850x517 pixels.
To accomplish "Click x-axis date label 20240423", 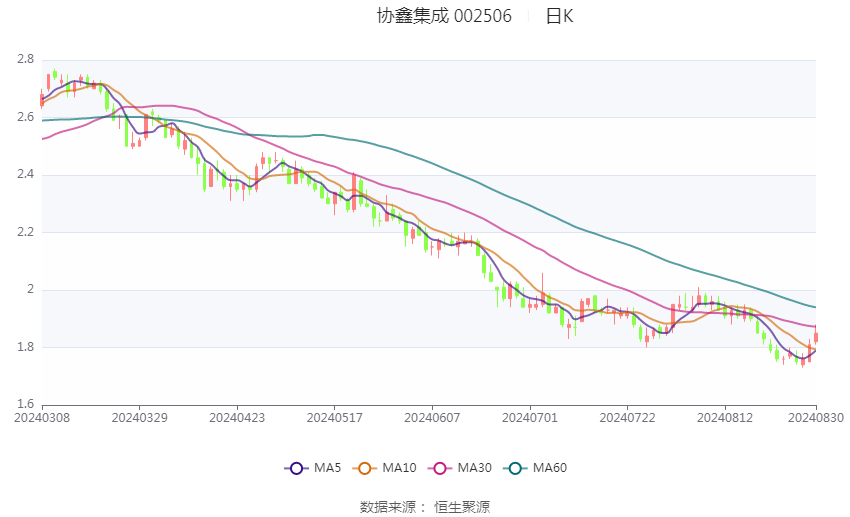I will (x=237, y=418).
